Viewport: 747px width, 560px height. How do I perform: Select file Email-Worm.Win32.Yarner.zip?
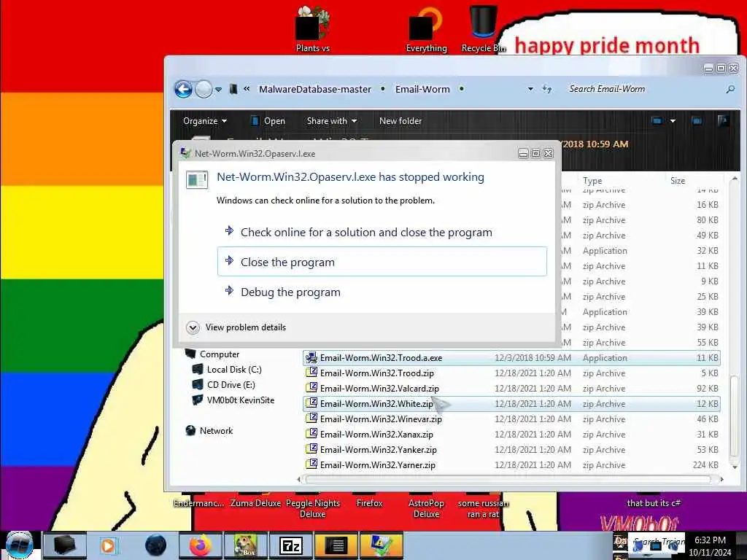[511, 464]
